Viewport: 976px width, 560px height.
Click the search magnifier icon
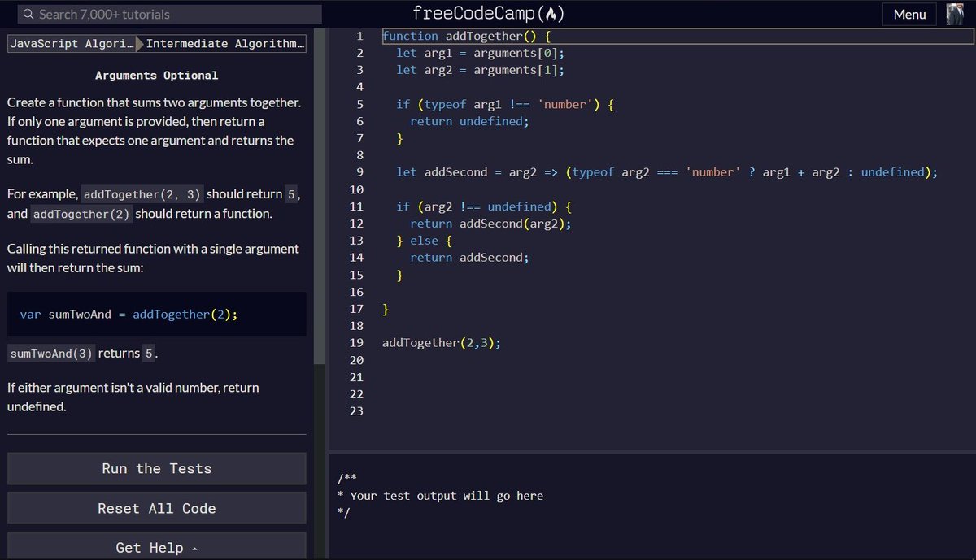(28, 15)
